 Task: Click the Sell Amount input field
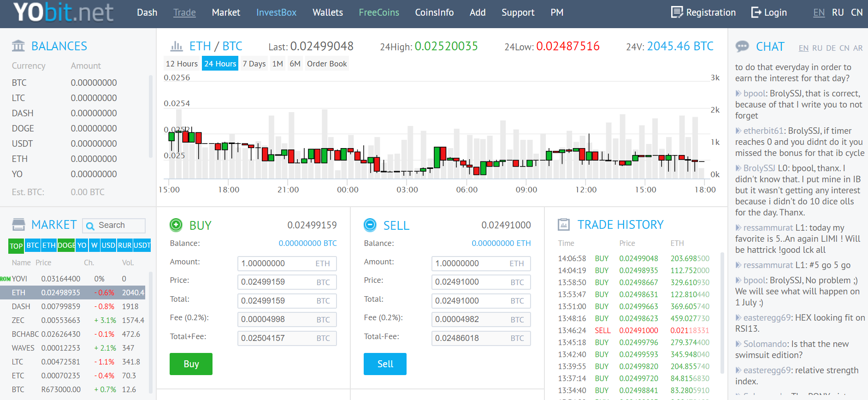click(x=481, y=263)
